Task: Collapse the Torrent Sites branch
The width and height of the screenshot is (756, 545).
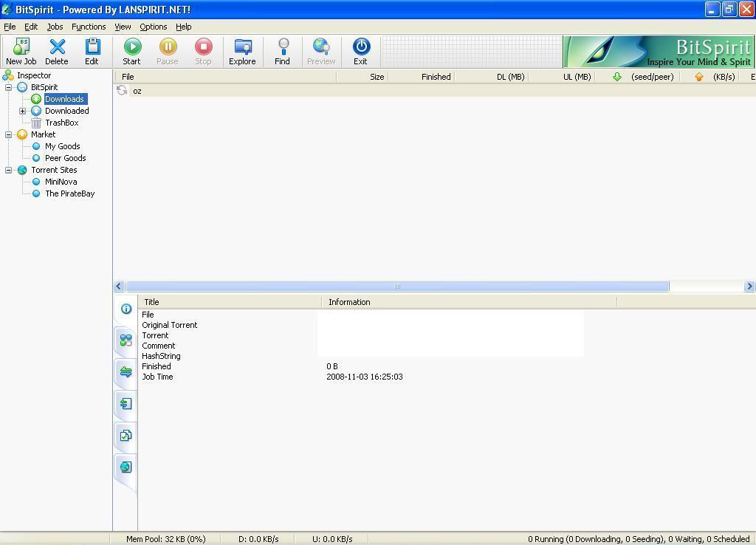Action: click(x=8, y=170)
